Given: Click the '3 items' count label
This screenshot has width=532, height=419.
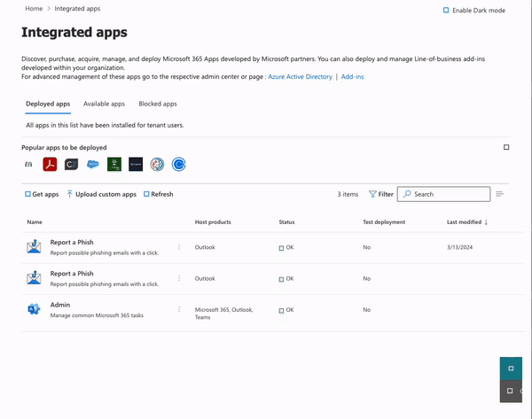Looking at the screenshot, I should coord(348,194).
